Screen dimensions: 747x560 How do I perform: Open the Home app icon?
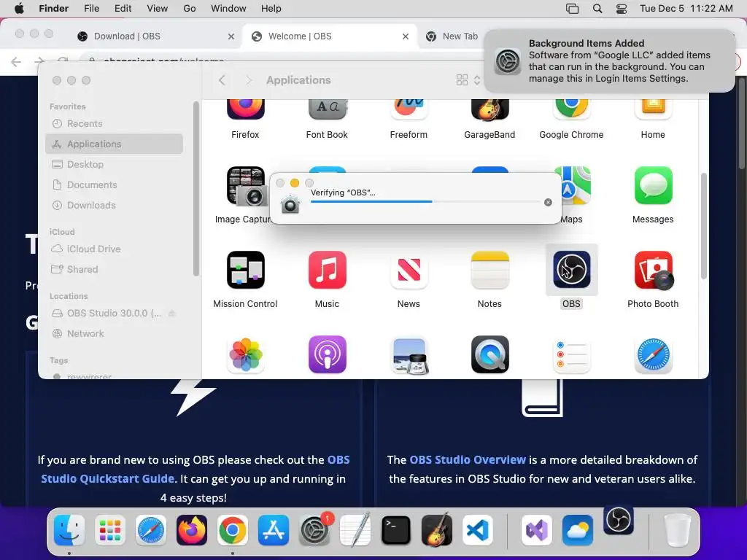653,109
